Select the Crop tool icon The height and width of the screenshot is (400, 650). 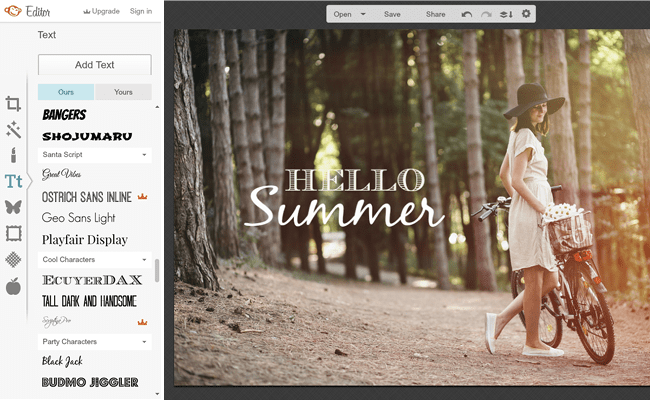click(13, 104)
